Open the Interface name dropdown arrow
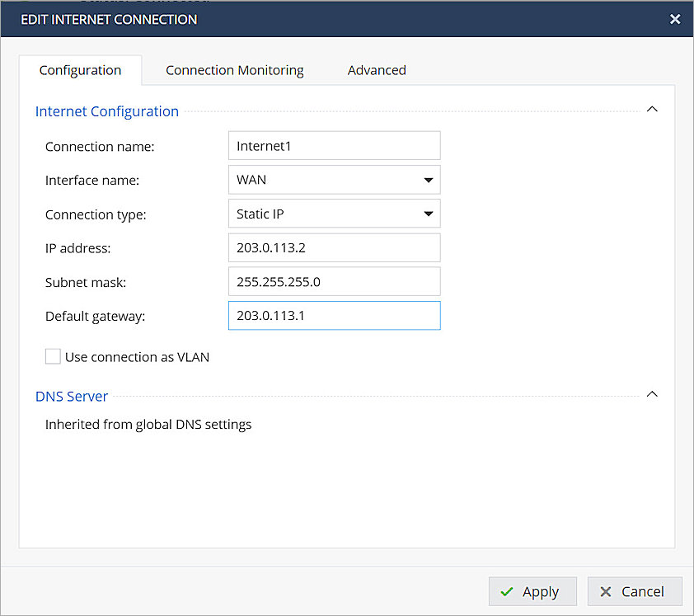 [429, 180]
